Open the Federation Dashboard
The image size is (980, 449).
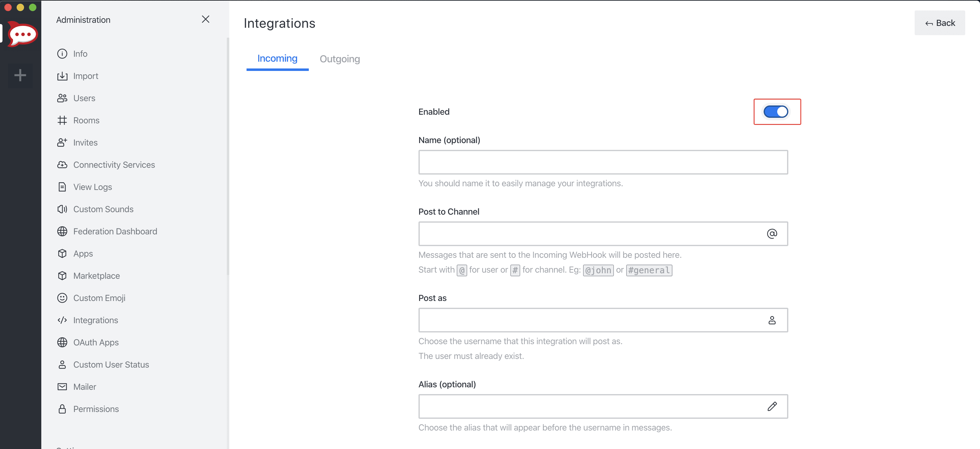(x=115, y=231)
